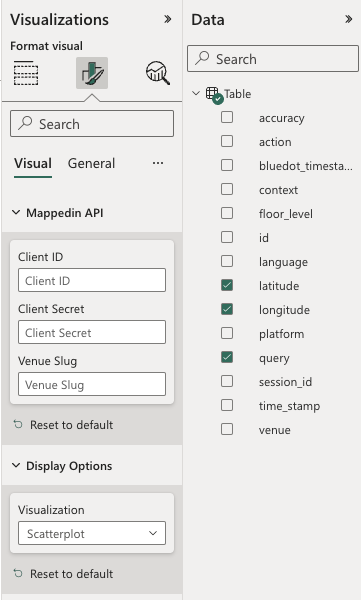
Task: Open the Visualization Scatterplot dropdown
Action: [x=92, y=533]
